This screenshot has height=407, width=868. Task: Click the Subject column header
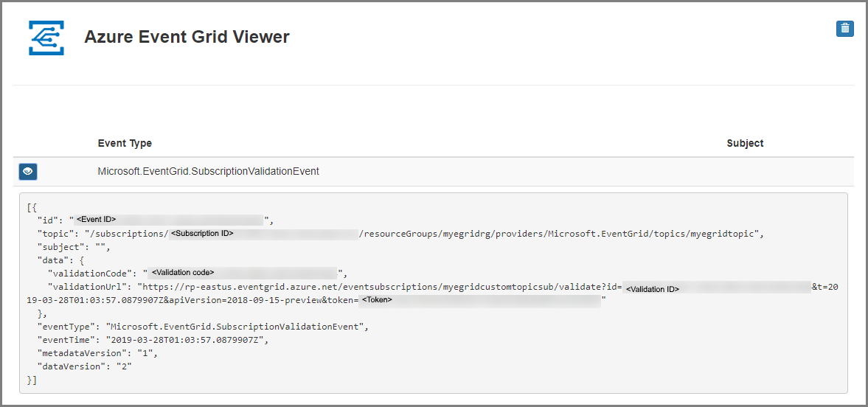click(745, 144)
